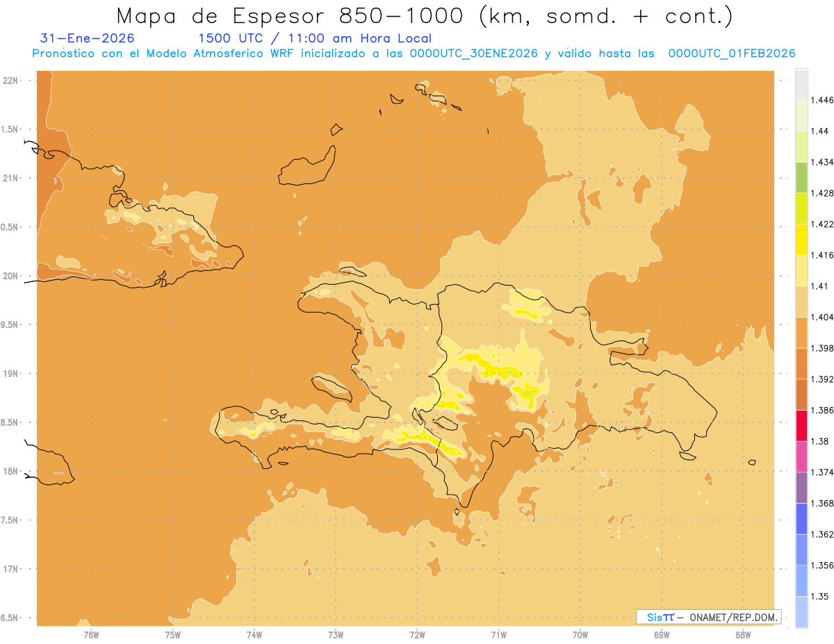
Task: Click the 22N latitude label
Action: tap(10, 81)
